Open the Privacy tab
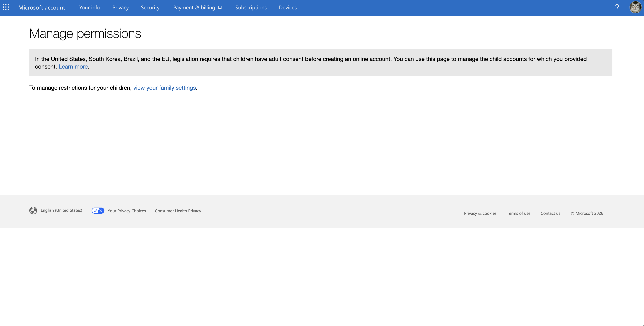 pyautogui.click(x=120, y=7)
